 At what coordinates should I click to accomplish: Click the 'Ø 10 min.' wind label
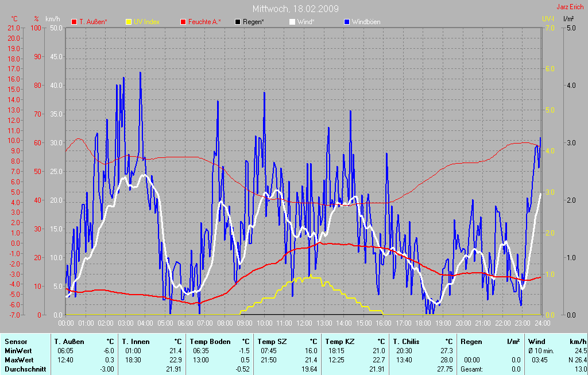541,351
